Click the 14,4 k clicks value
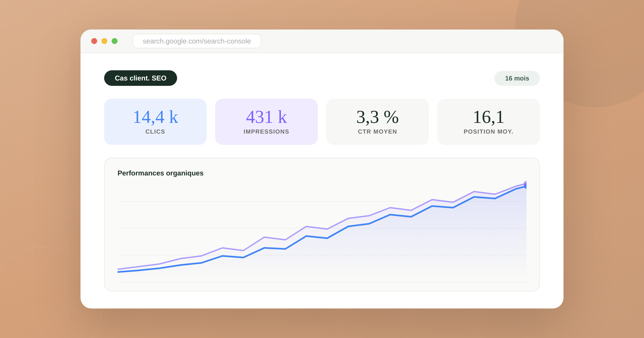This screenshot has width=644, height=338. click(155, 117)
